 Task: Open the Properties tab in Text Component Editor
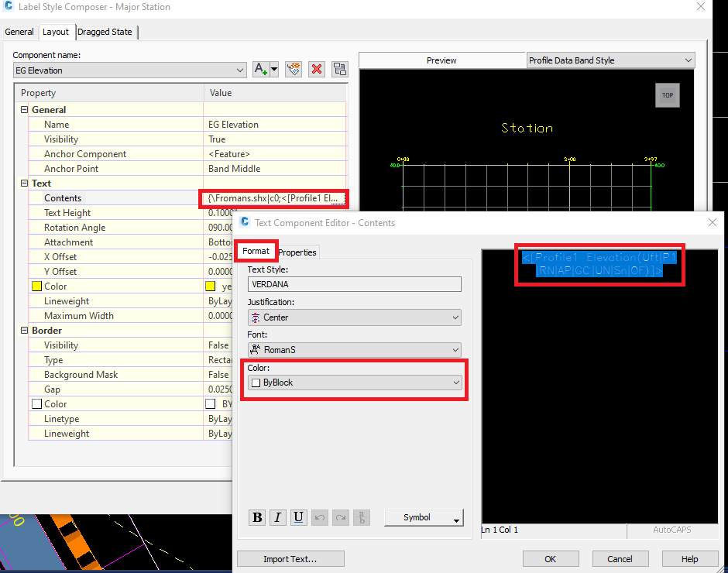(297, 252)
